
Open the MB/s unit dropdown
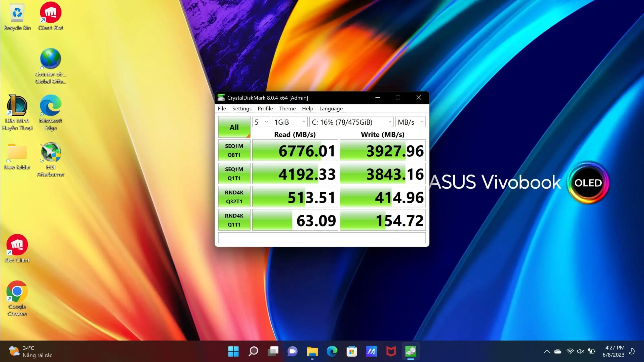click(410, 122)
